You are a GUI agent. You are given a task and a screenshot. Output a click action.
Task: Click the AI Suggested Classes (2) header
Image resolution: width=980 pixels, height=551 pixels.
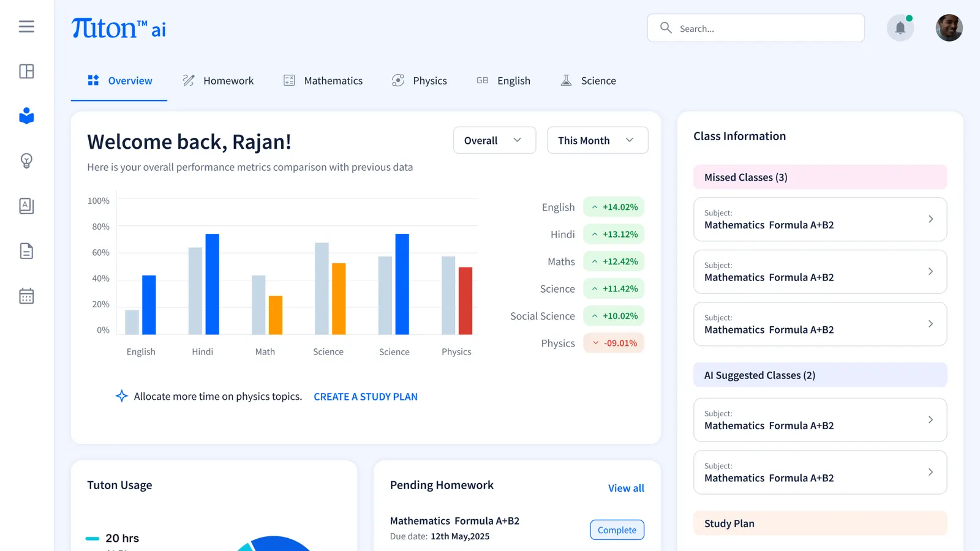pos(820,375)
